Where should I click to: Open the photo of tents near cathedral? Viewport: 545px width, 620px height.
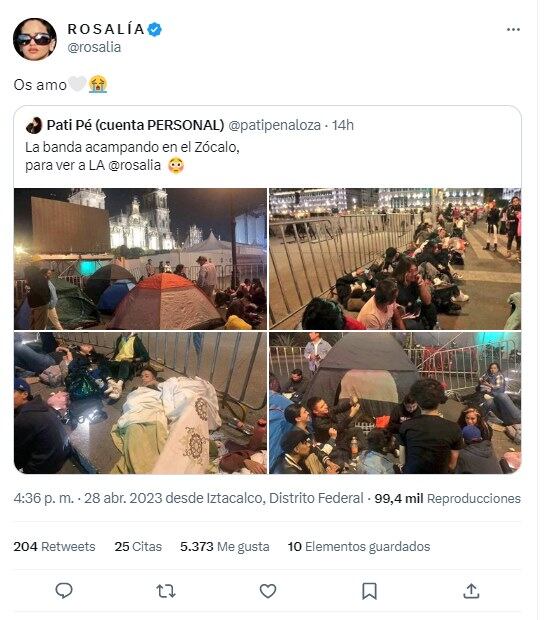140,259
